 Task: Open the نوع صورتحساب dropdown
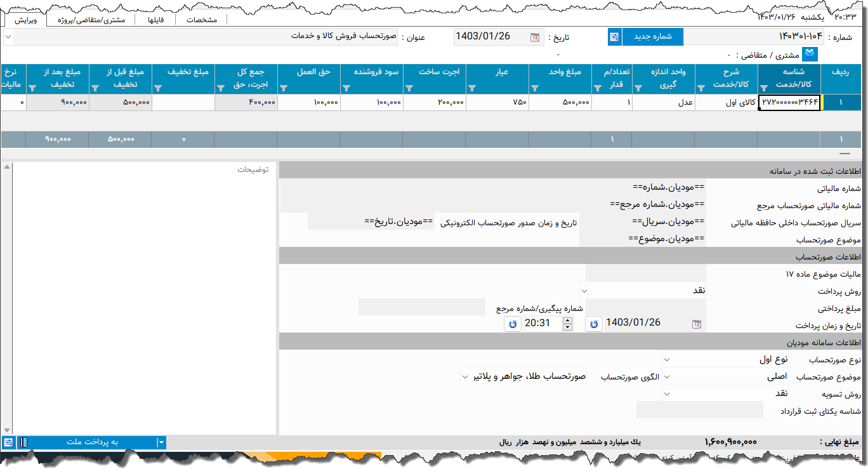[666, 359]
